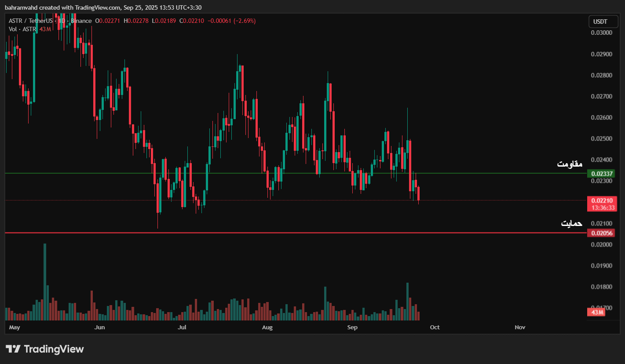Click the 0.02600 price axis label

601,117
